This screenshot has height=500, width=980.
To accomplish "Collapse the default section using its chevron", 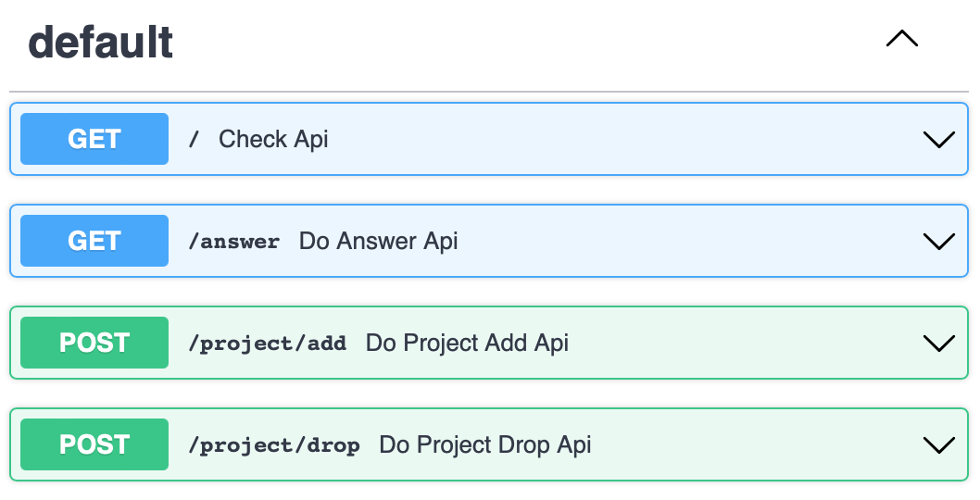I will pyautogui.click(x=901, y=39).
